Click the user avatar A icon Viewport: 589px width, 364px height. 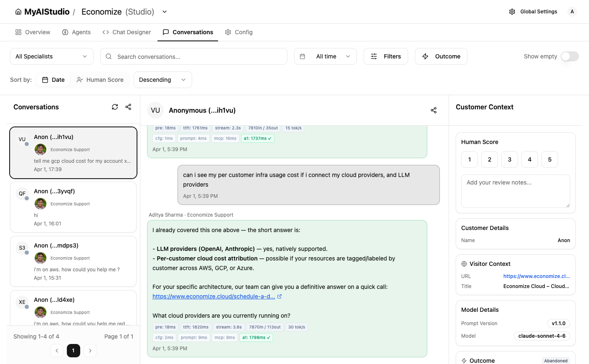(572, 12)
